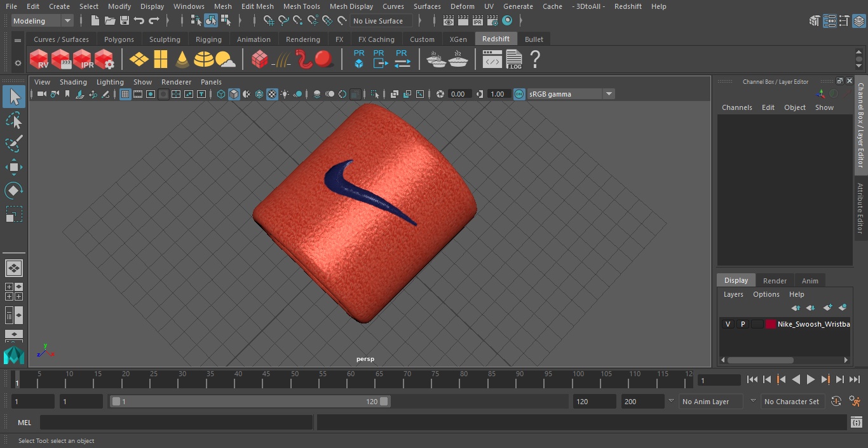Viewport: 868px width, 448px height.
Task: Open the File menu
Action: 11,6
